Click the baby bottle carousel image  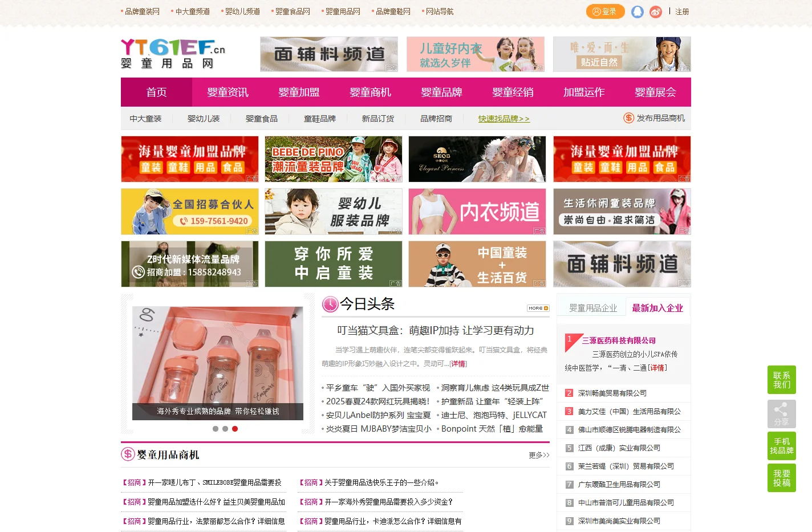coord(218,363)
